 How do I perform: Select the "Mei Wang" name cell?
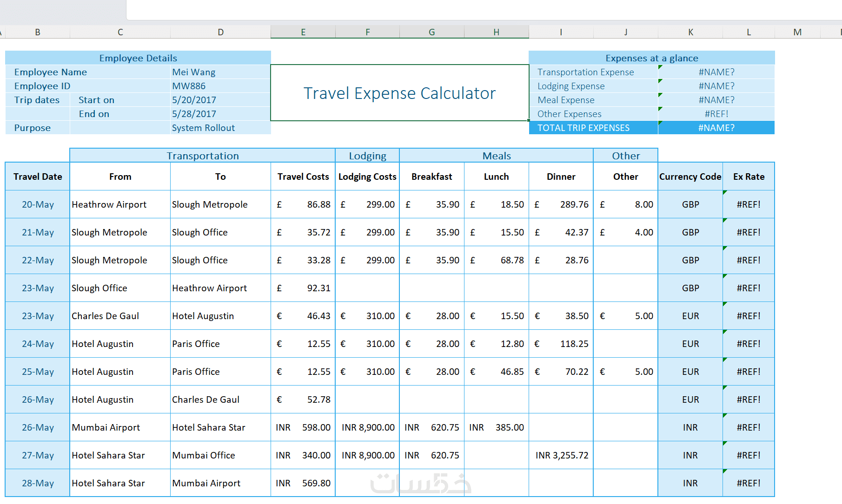tap(221, 72)
